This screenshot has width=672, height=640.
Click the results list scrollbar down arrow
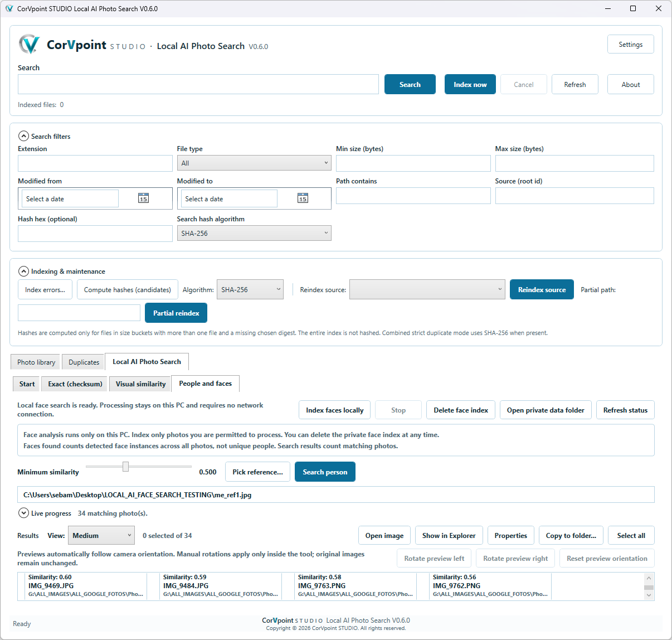coord(649,595)
